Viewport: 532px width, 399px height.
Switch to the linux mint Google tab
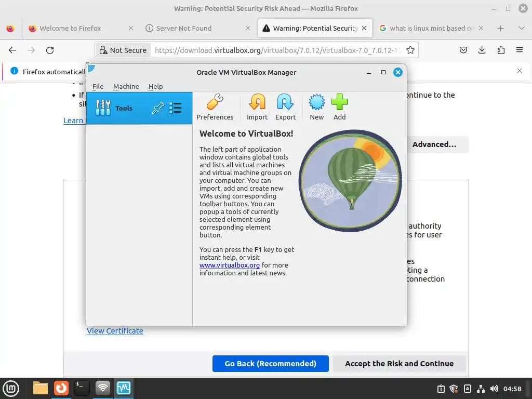[432, 28]
